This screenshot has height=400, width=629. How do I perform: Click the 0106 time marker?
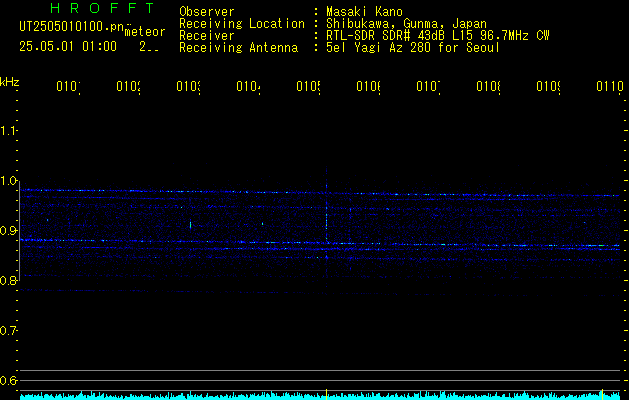pos(368,86)
